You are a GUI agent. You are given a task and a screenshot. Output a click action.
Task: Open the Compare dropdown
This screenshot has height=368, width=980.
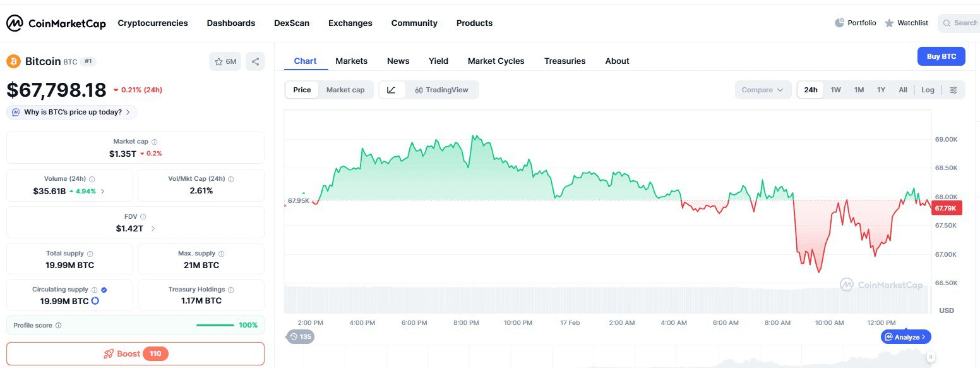tap(762, 90)
